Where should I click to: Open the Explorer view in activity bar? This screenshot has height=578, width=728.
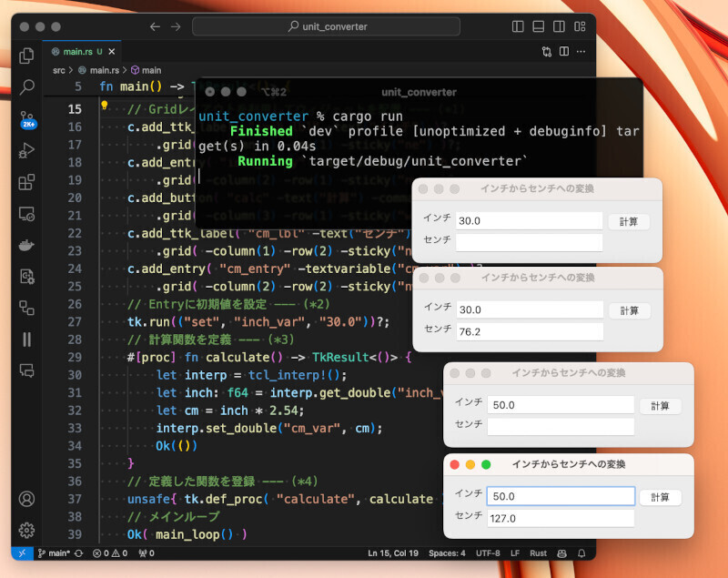tap(26, 56)
